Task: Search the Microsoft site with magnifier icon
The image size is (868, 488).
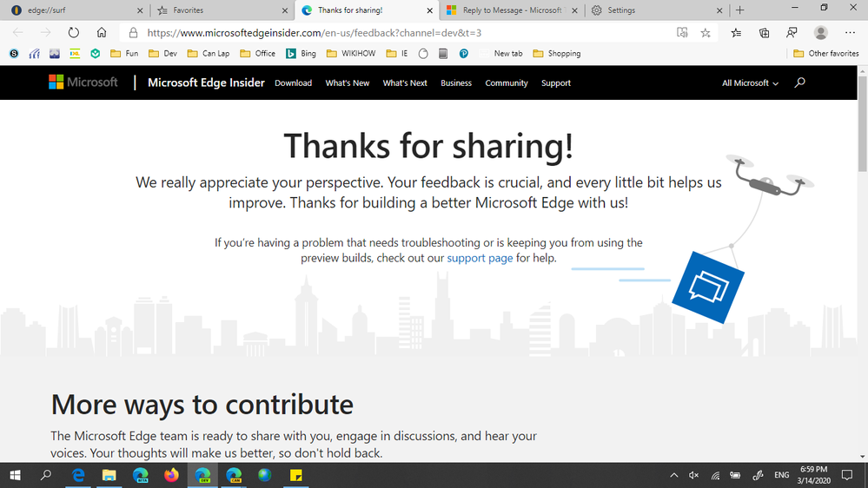Action: click(799, 82)
